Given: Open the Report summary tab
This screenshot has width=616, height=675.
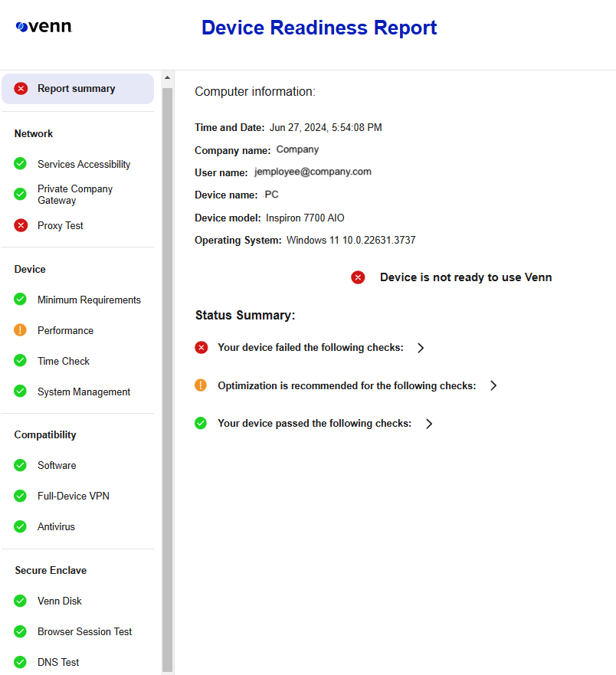Looking at the screenshot, I should [x=78, y=89].
